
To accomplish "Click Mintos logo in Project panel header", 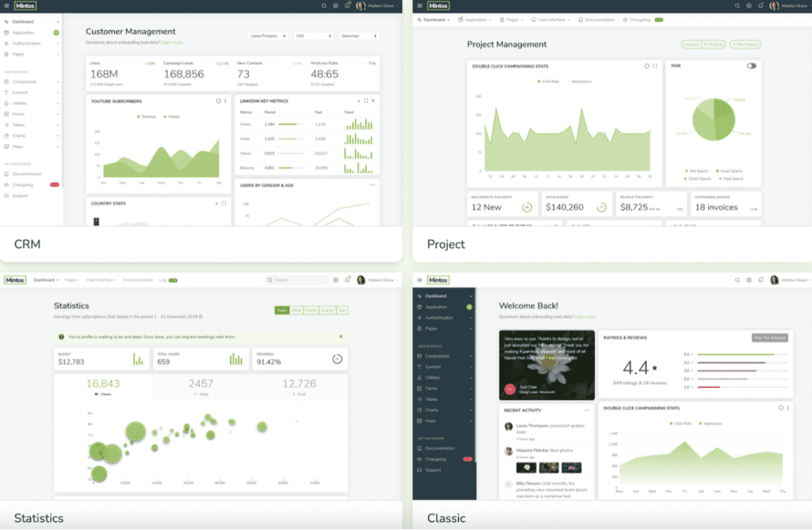I will [438, 6].
